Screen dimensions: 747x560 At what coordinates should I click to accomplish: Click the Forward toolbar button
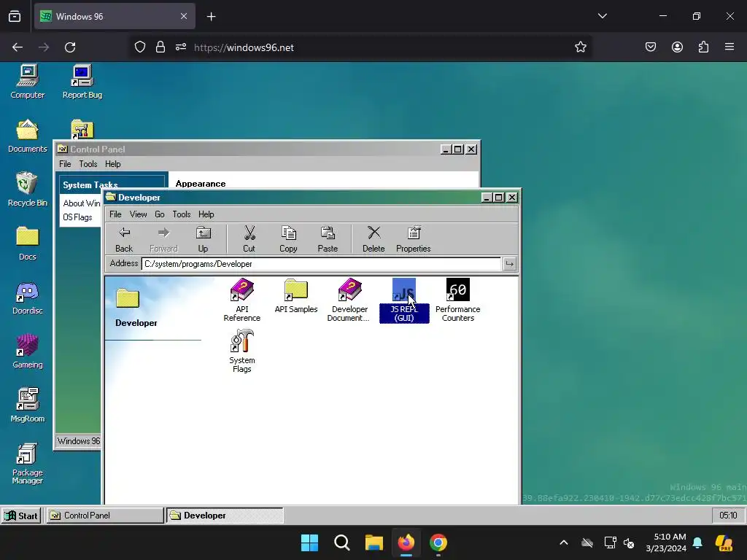163,239
